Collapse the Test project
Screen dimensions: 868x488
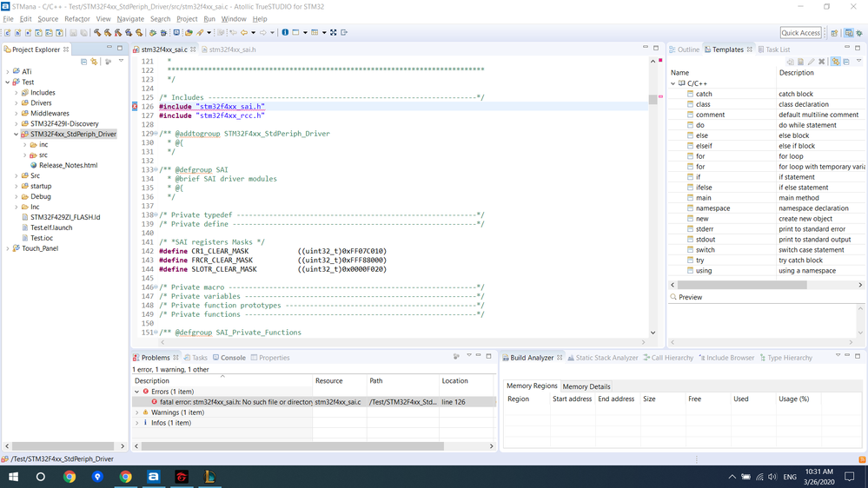click(8, 82)
